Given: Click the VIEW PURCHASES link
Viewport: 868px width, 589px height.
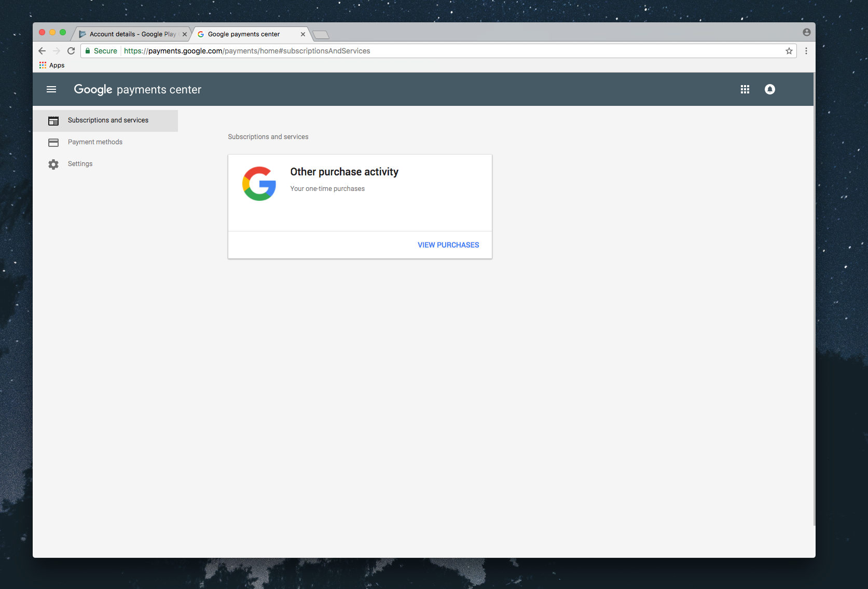Looking at the screenshot, I should point(448,245).
